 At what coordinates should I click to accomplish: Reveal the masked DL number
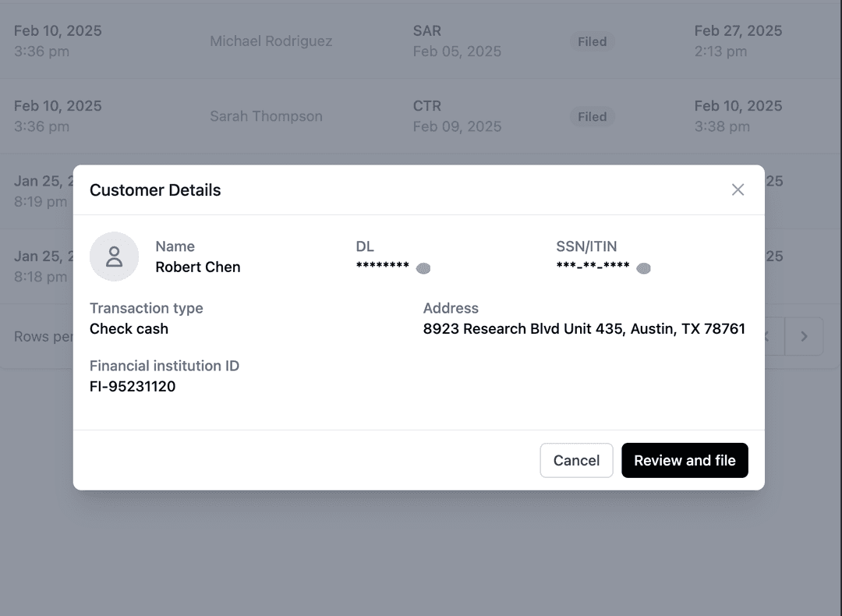click(423, 268)
